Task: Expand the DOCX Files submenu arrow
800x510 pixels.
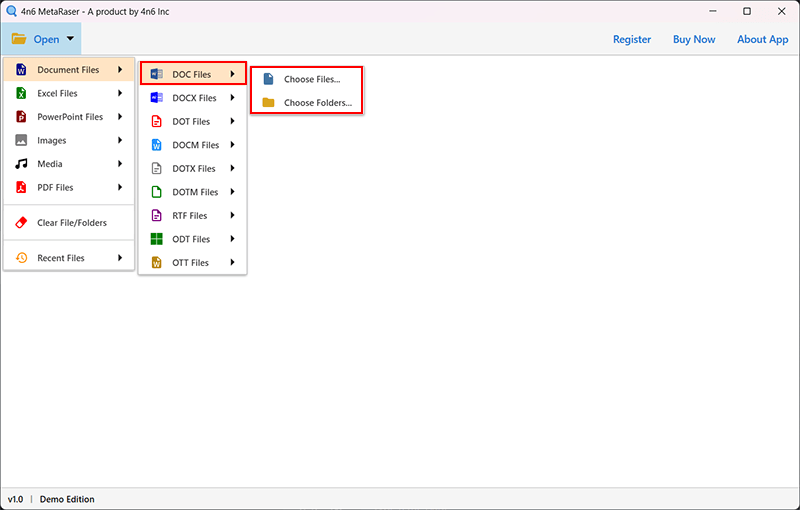Action: click(x=232, y=97)
